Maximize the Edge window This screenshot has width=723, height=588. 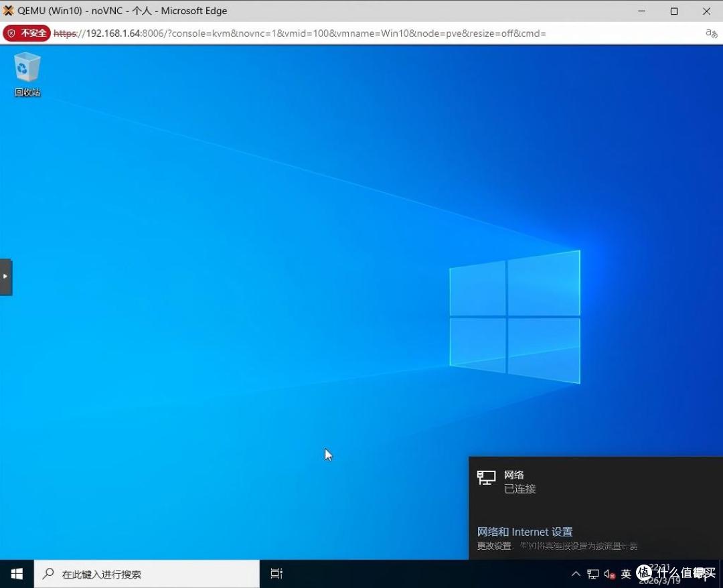click(x=674, y=11)
